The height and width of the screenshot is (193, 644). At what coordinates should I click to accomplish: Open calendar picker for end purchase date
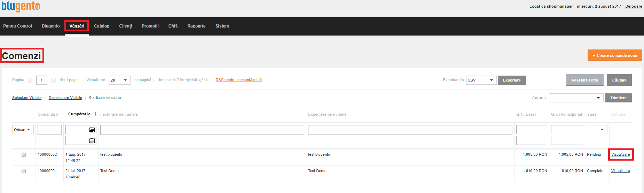pyautogui.click(x=92, y=140)
